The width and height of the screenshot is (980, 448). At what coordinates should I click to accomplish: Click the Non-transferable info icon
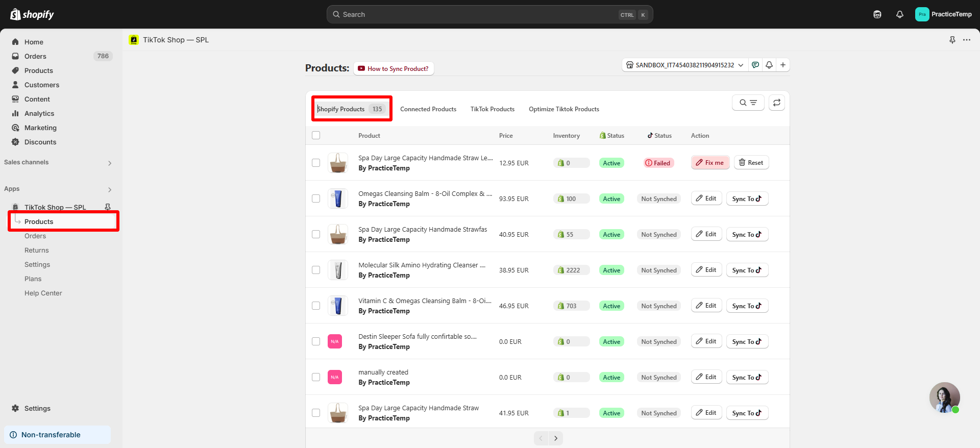click(13, 435)
